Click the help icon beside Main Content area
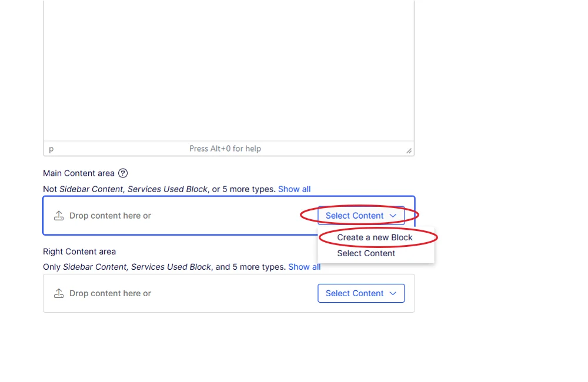Image resolution: width=588 pixels, height=382 pixels. tap(123, 173)
